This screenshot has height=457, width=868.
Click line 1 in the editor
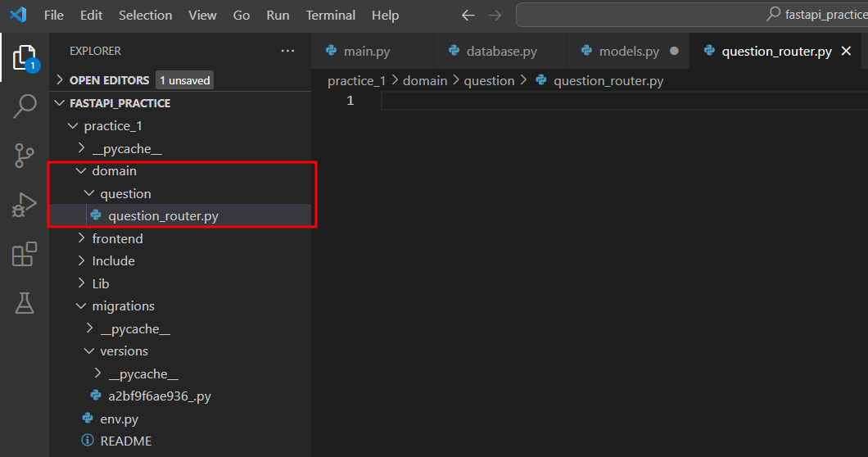tap(625, 101)
